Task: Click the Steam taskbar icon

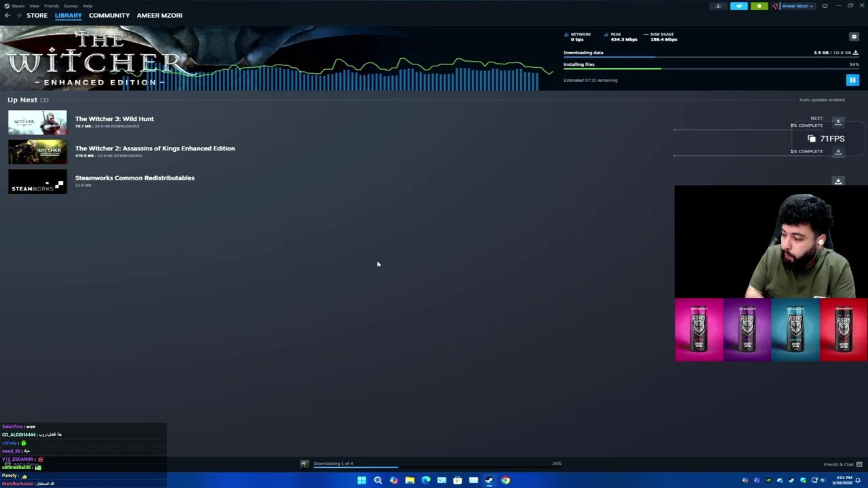Action: pyautogui.click(x=489, y=481)
